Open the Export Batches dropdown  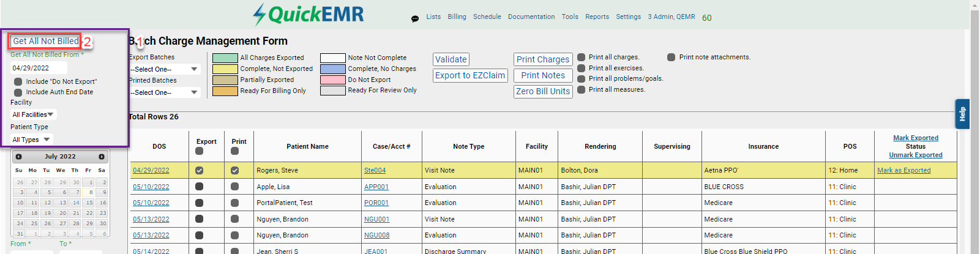coord(164,69)
